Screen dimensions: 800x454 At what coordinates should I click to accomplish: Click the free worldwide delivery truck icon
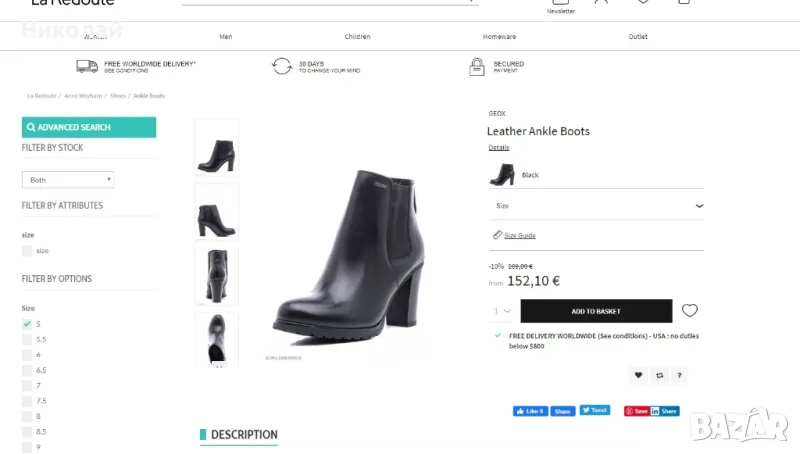click(x=87, y=66)
